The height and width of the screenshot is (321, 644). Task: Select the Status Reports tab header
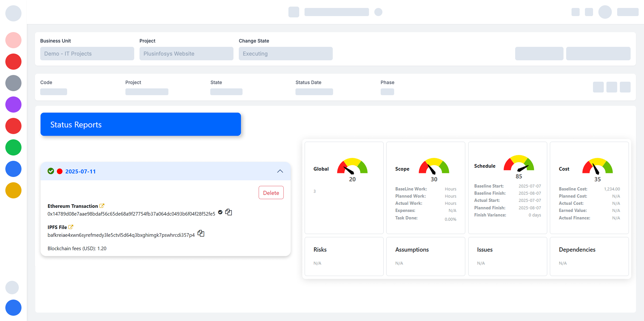coord(140,124)
